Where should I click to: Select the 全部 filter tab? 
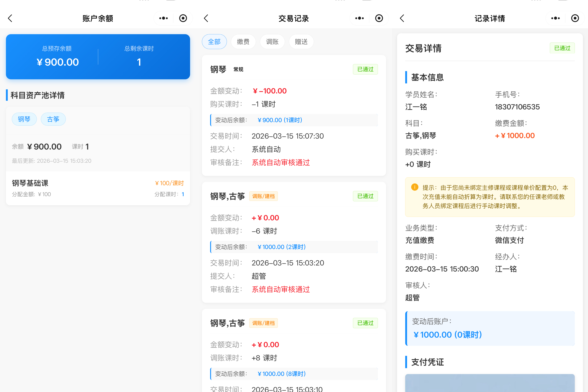[214, 42]
